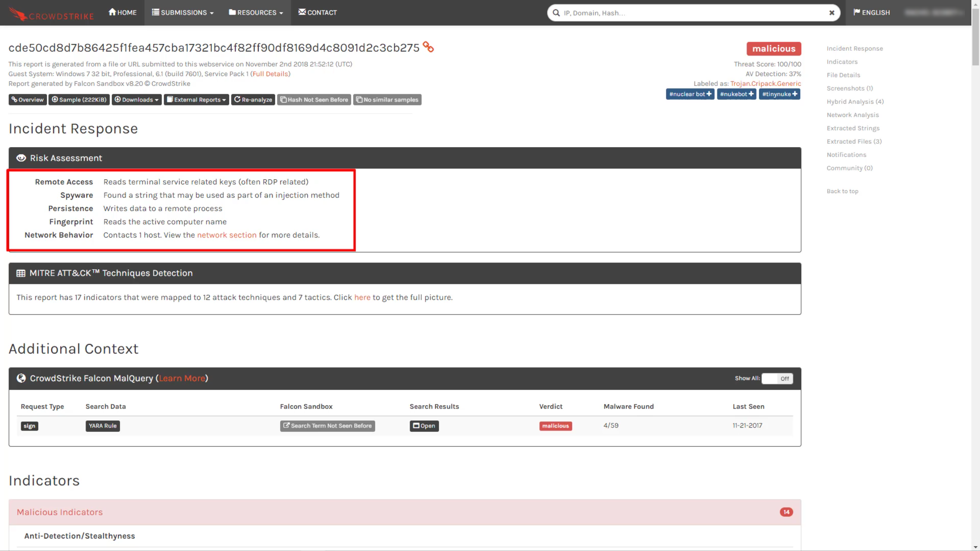Viewport: 980px width, 551px height.
Task: Jump to Network Analysis in sidebar
Action: (853, 115)
